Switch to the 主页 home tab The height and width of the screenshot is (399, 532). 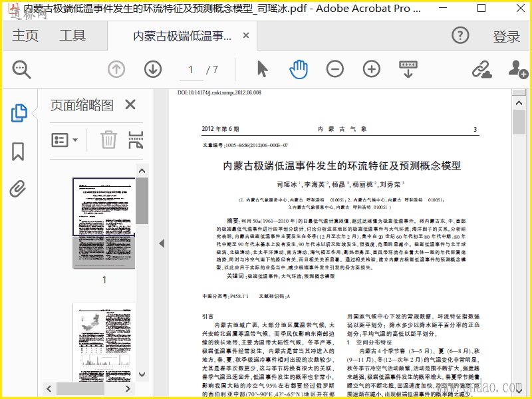[25, 35]
